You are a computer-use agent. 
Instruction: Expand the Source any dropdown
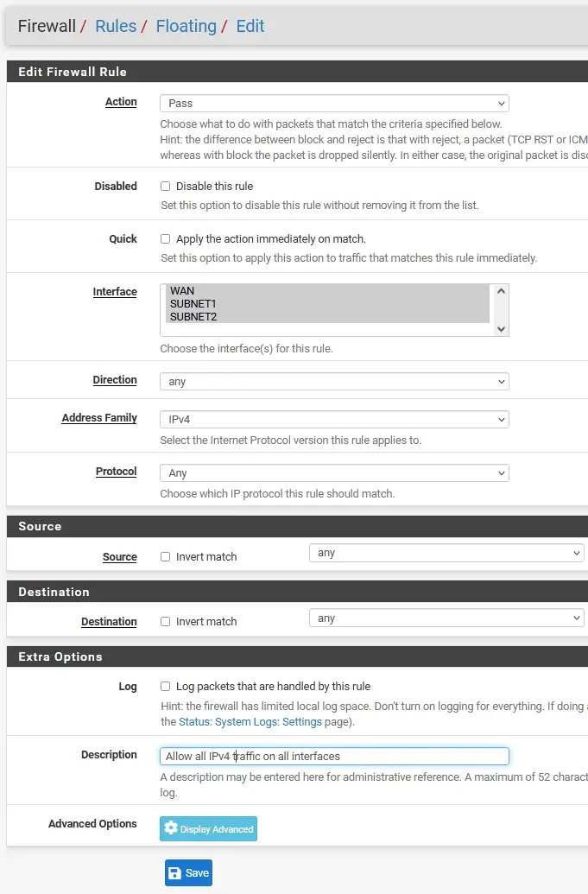[446, 553]
